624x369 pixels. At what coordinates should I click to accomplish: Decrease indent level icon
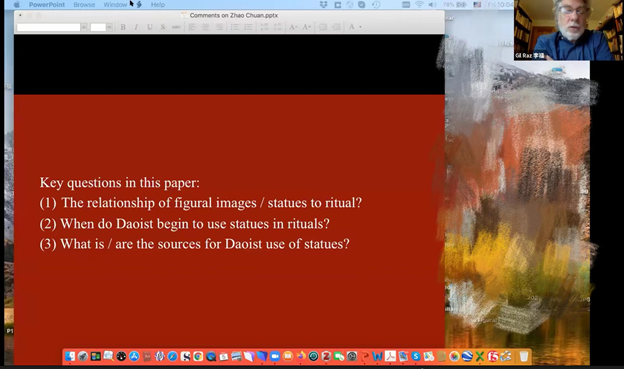click(x=323, y=27)
